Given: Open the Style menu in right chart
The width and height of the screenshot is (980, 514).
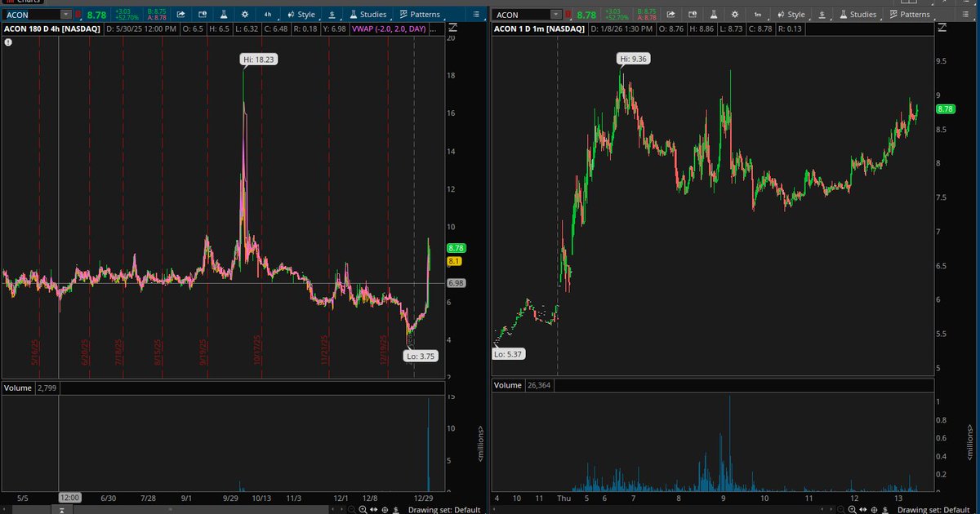Looking at the screenshot, I should [x=791, y=15].
